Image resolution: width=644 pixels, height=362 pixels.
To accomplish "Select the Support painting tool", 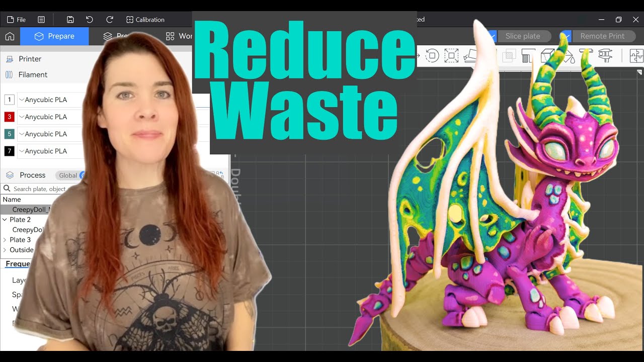I will pyautogui.click(x=528, y=55).
